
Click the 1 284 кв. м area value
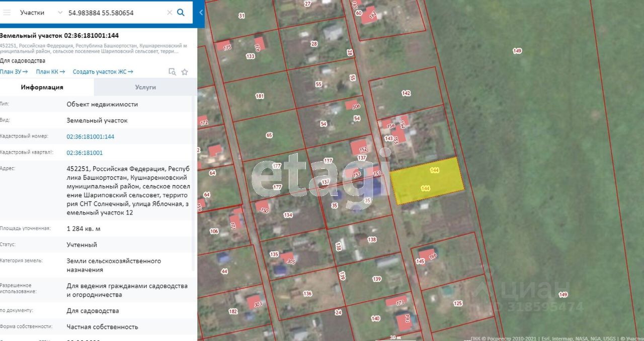[84, 229]
